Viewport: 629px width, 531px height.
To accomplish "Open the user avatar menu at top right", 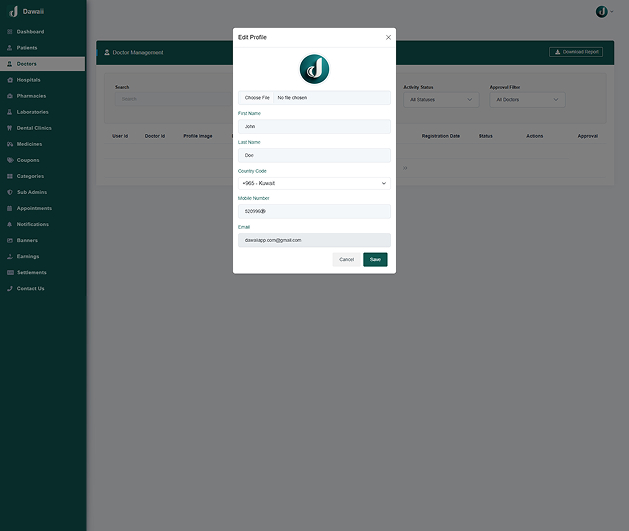I will (603, 11).
